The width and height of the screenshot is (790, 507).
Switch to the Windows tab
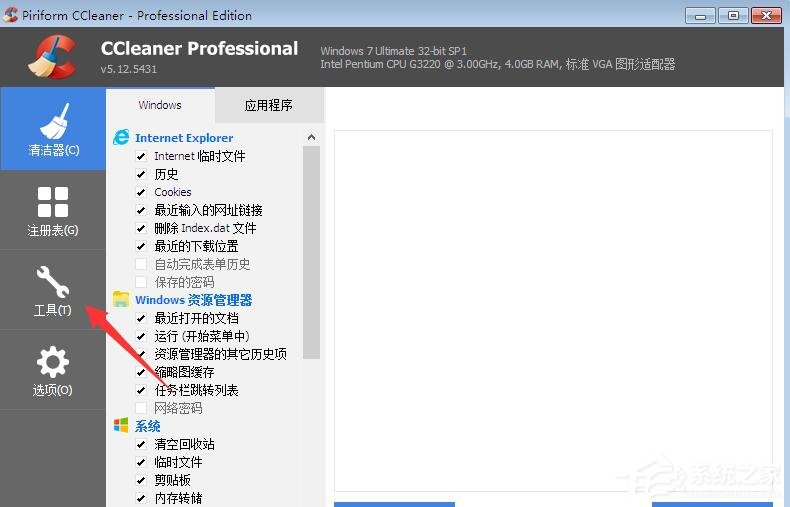160,105
